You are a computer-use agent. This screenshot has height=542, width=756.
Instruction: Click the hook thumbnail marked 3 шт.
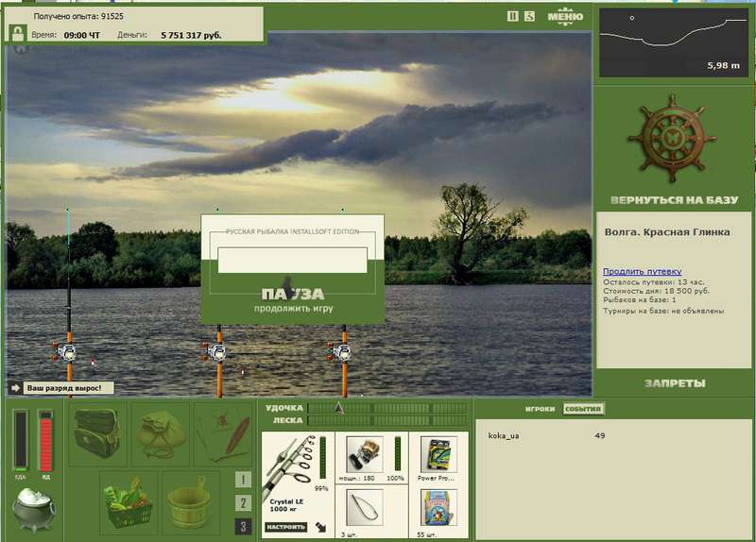[365, 507]
